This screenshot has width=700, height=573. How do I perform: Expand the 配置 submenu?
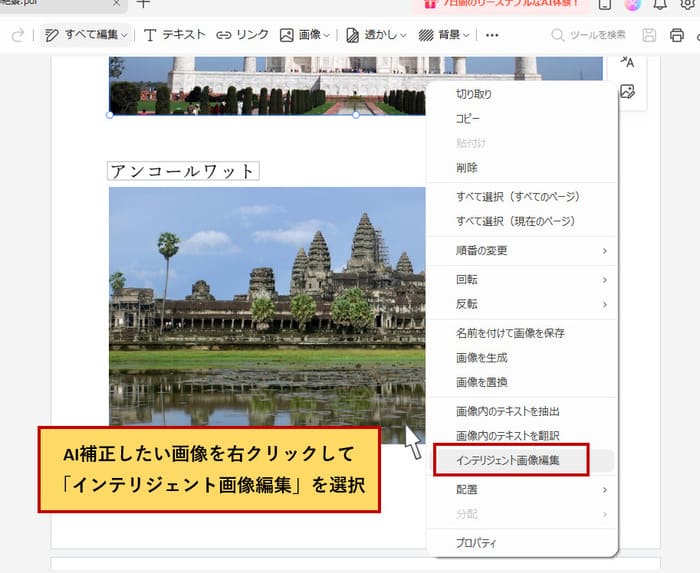pyautogui.click(x=522, y=490)
